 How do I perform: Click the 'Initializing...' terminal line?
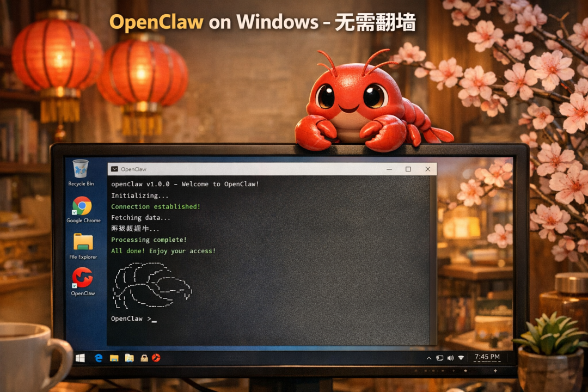point(139,195)
